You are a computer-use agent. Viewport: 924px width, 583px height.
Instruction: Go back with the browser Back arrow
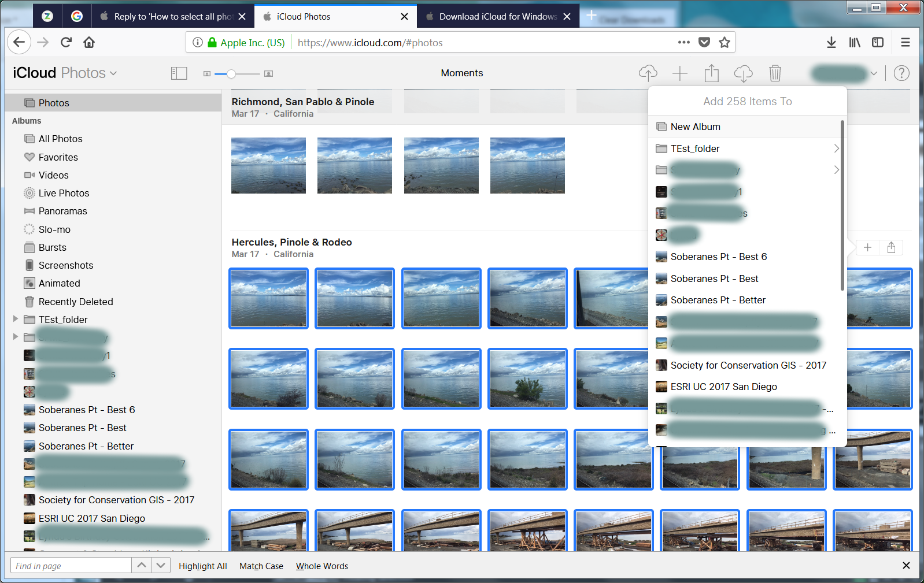coord(19,42)
